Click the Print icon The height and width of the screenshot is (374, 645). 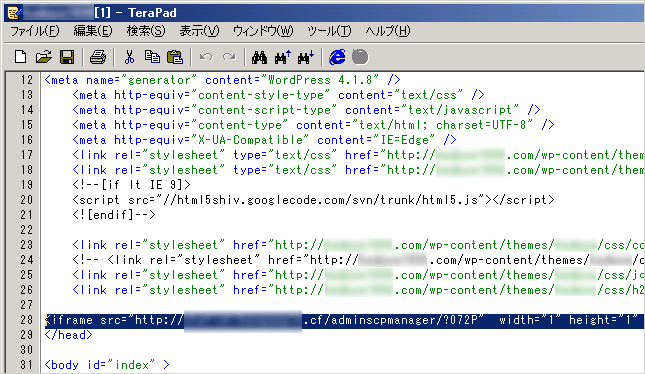[x=97, y=57]
